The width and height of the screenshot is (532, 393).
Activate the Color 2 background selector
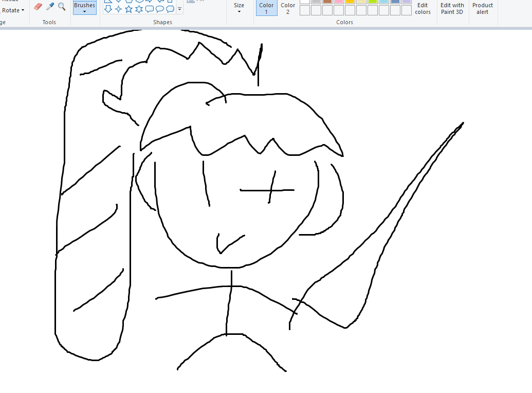click(x=288, y=8)
